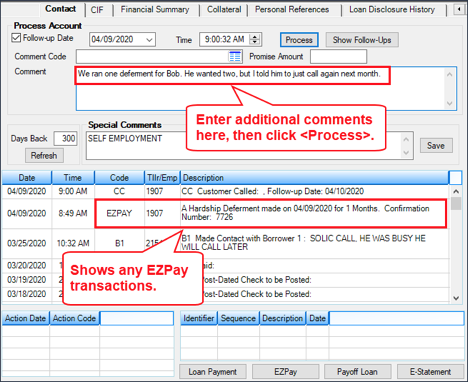Click the Refresh button

[44, 156]
